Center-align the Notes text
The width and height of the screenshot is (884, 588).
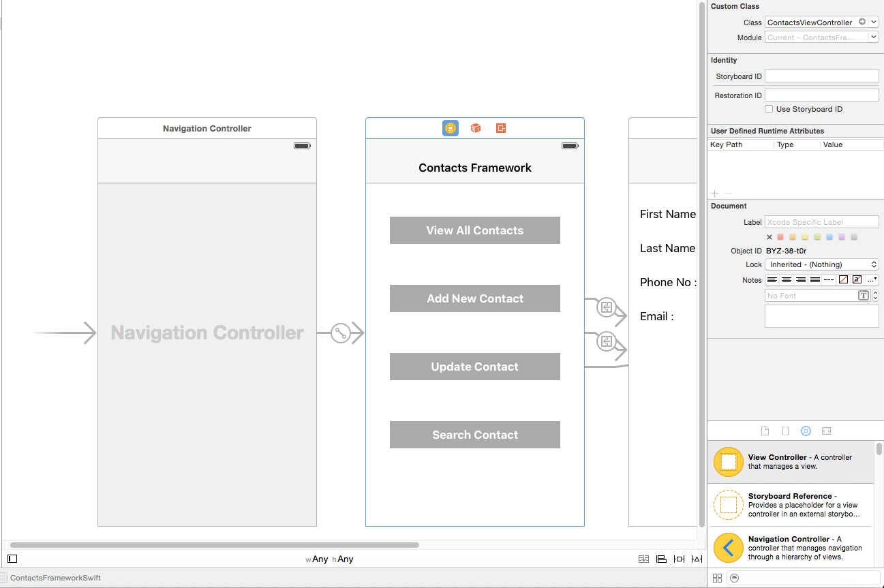(x=787, y=280)
